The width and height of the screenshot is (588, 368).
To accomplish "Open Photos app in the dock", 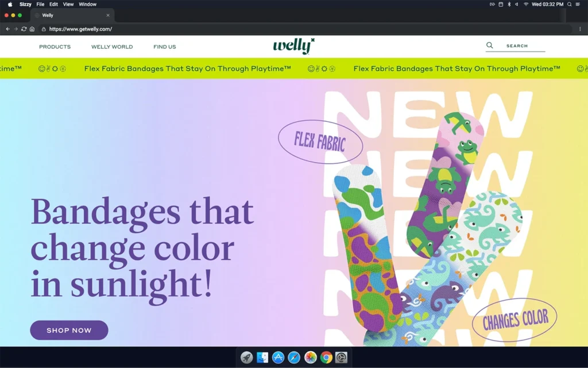I will pyautogui.click(x=310, y=357).
